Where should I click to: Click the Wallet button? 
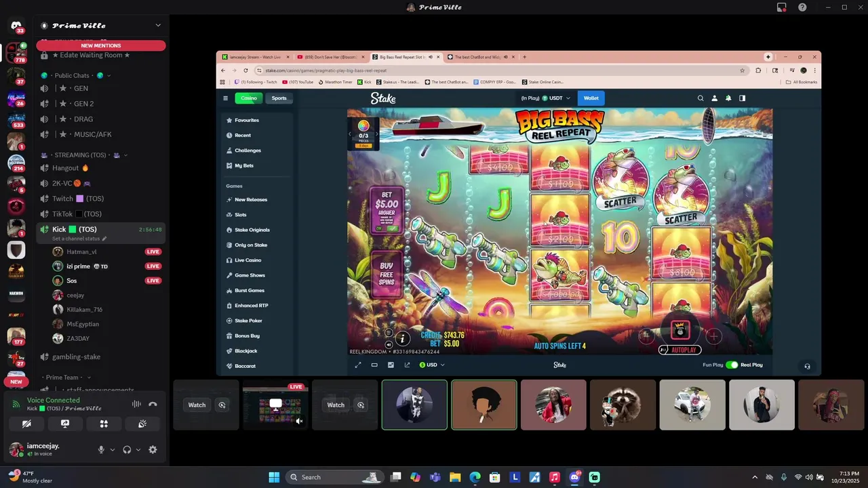[591, 98]
